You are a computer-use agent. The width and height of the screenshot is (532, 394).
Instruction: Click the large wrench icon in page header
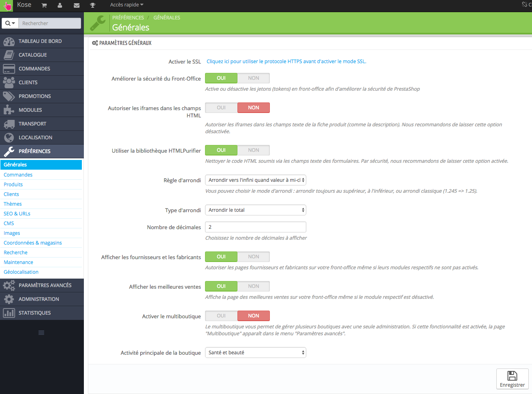tap(98, 23)
